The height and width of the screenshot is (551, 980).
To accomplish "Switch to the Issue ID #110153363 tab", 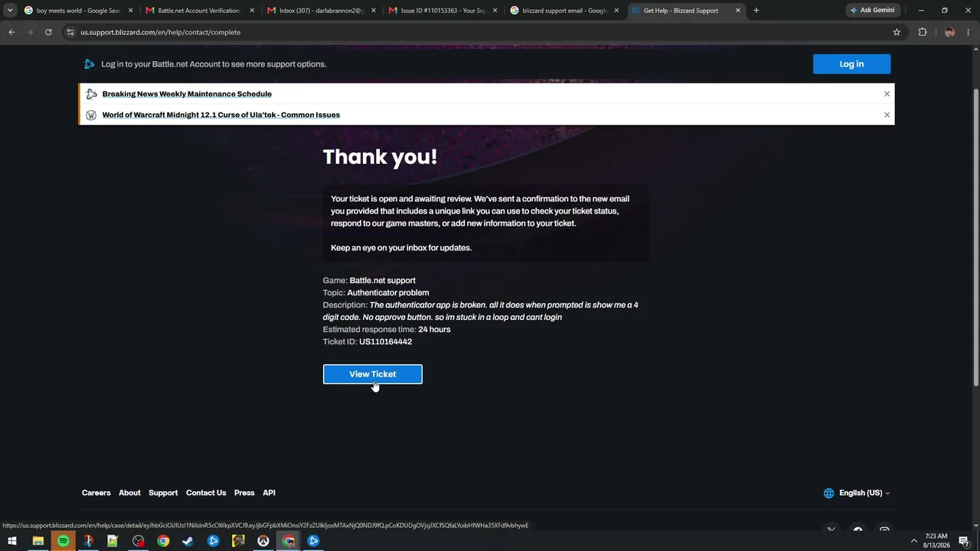I will 443,11.
